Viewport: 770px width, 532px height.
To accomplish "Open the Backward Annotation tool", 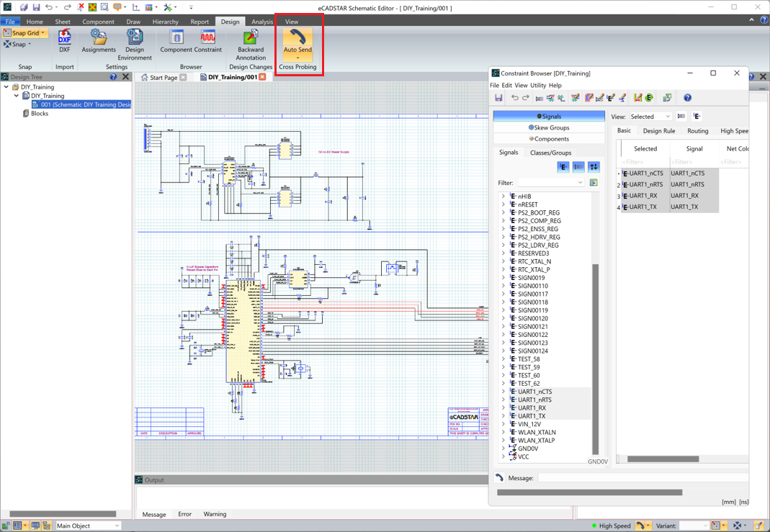I will coord(251,44).
